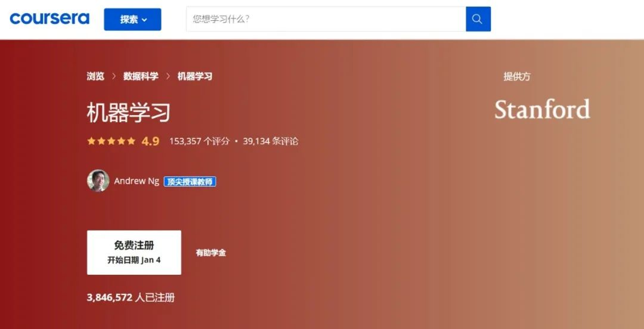Click Andrew Ng's profile photo
Viewport: 644px width, 329px height.
[98, 181]
